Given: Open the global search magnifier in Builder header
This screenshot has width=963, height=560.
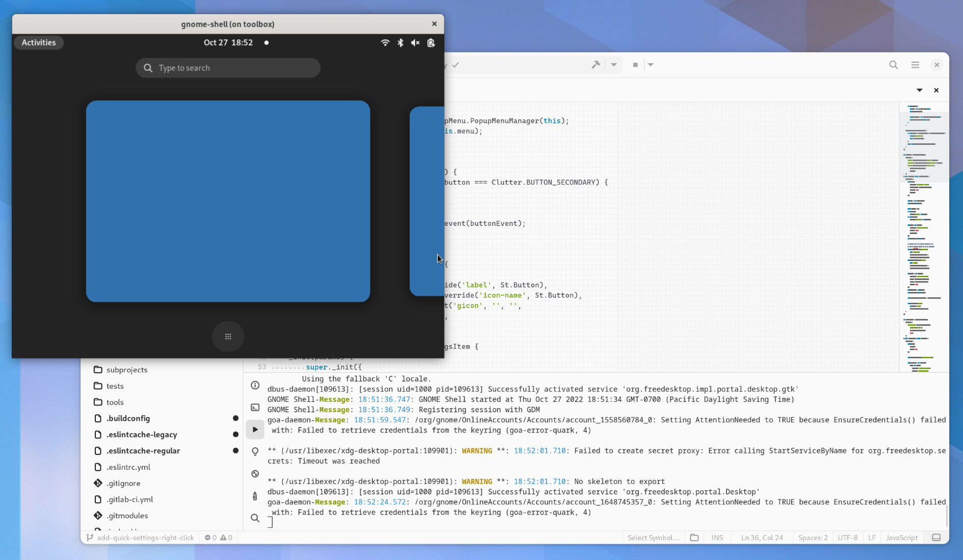Looking at the screenshot, I should pos(893,65).
